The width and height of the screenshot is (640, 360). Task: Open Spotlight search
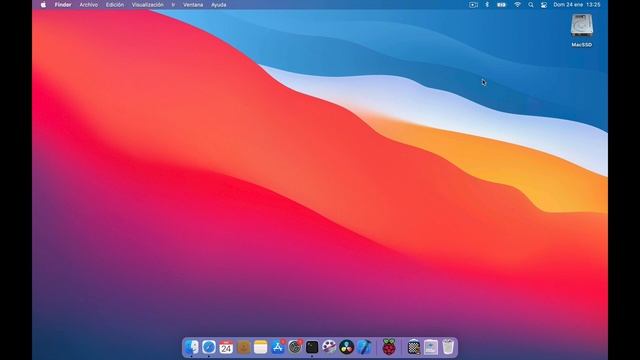click(x=531, y=5)
